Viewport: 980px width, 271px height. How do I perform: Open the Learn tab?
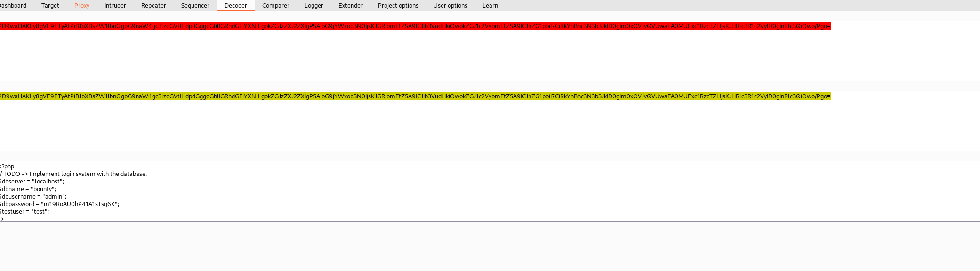tap(490, 6)
